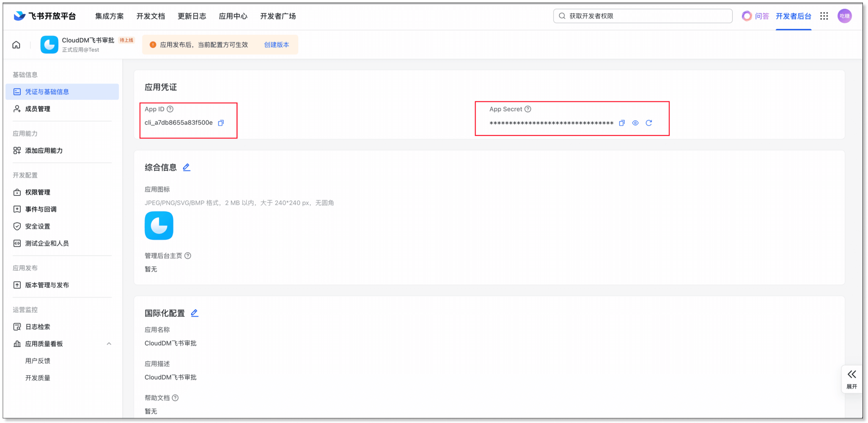The image size is (868, 423).
Task: Edit the 国际化配置 section
Action: coord(195,313)
